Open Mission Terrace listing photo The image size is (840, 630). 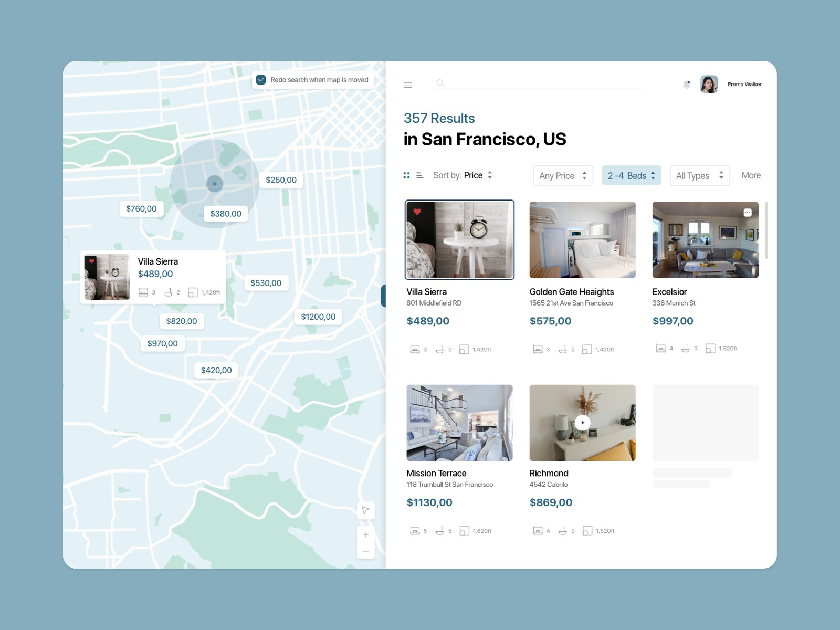click(x=459, y=423)
